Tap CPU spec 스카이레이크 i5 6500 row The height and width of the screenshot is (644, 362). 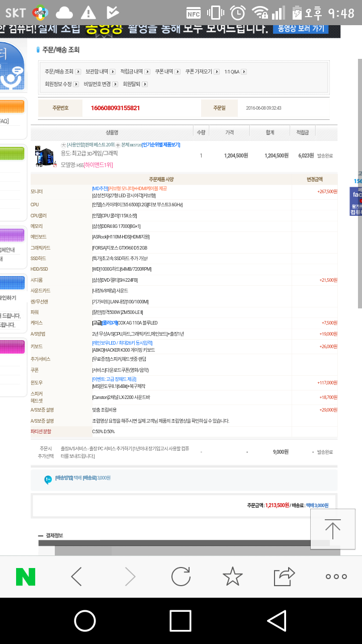137,205
